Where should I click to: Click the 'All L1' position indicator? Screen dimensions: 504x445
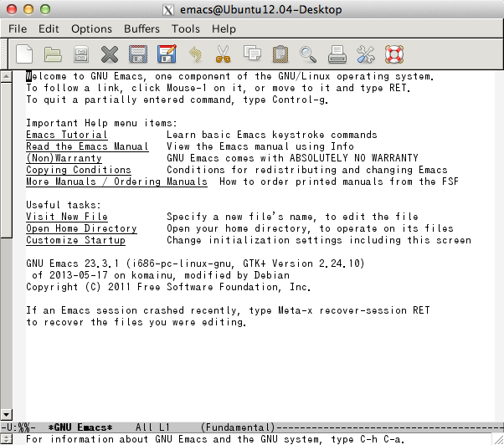click(152, 427)
